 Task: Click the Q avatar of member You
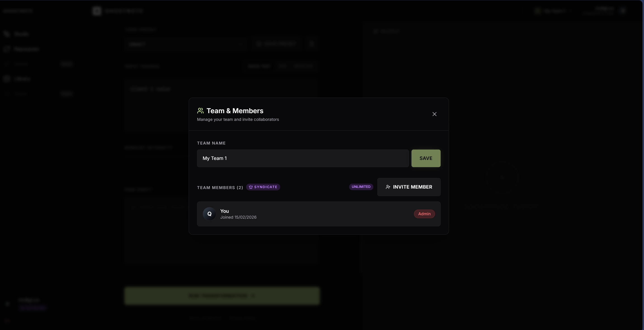[209, 214]
